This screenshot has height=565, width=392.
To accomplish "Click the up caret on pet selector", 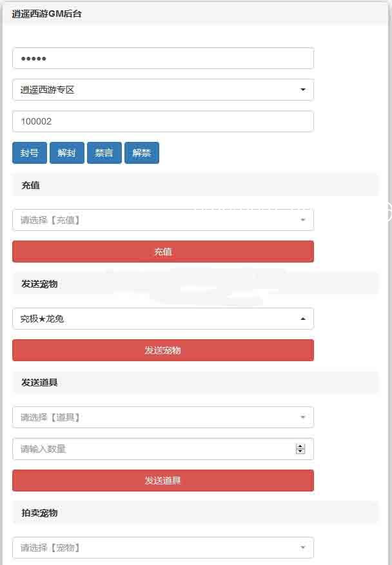I will tap(303, 319).
